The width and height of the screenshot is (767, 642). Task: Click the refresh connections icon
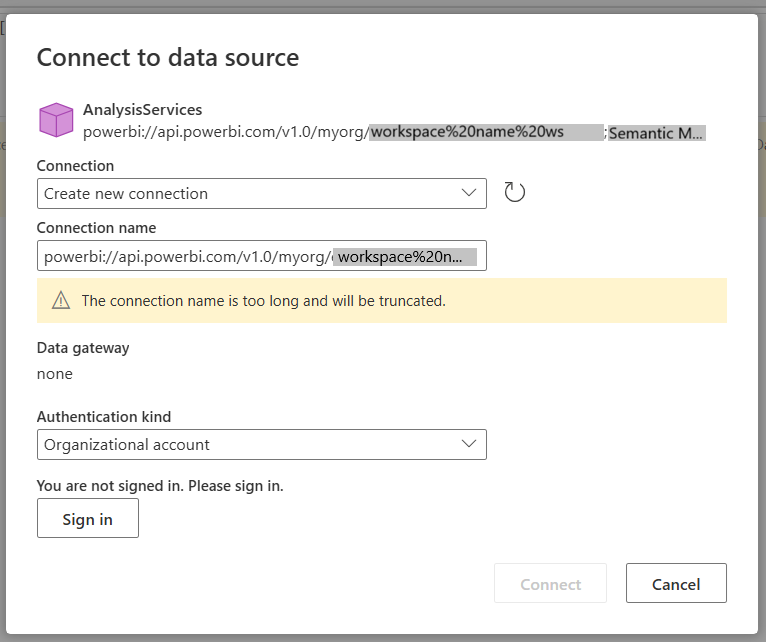515,192
